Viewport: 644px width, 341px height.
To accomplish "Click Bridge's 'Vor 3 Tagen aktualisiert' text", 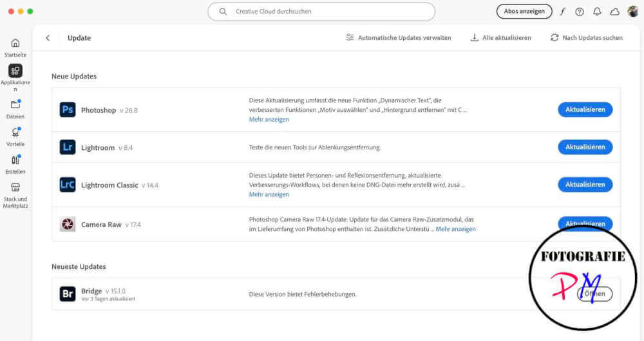I will point(108,299).
